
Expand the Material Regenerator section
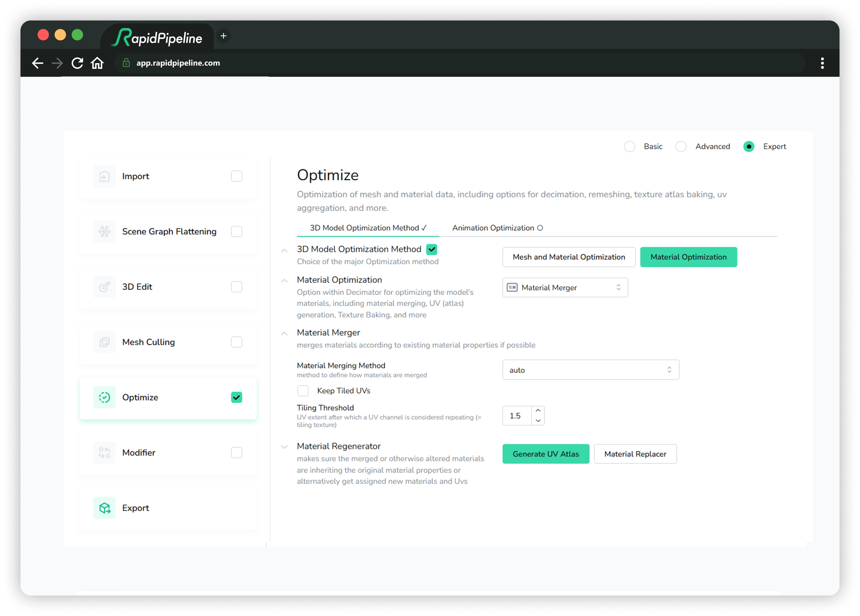(284, 447)
